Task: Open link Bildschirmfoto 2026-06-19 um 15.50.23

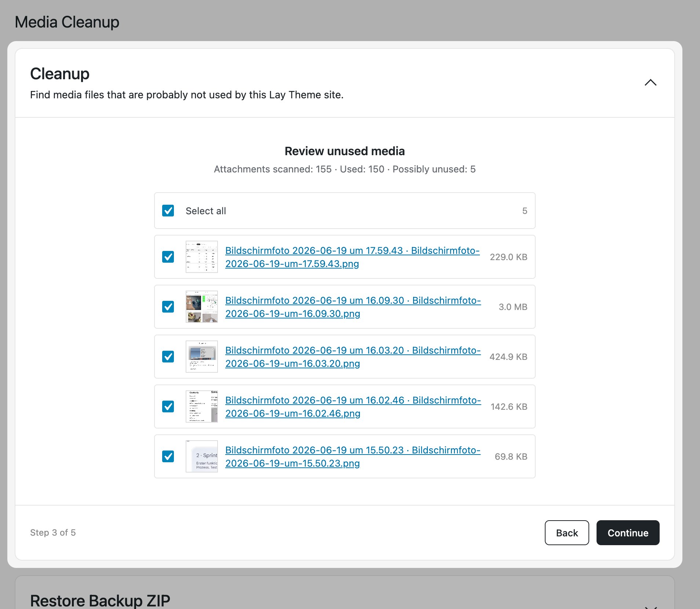Action: point(353,456)
